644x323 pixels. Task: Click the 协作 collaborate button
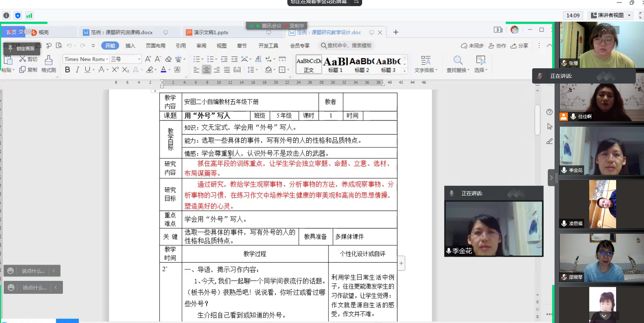click(x=497, y=46)
